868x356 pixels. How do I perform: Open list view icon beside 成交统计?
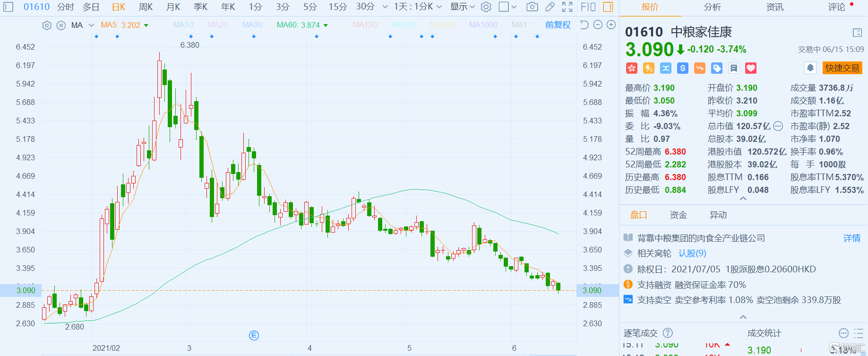pos(859,333)
